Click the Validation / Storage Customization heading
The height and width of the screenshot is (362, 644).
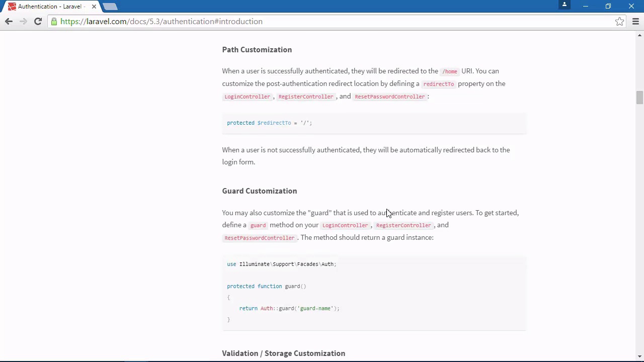pyautogui.click(x=283, y=353)
